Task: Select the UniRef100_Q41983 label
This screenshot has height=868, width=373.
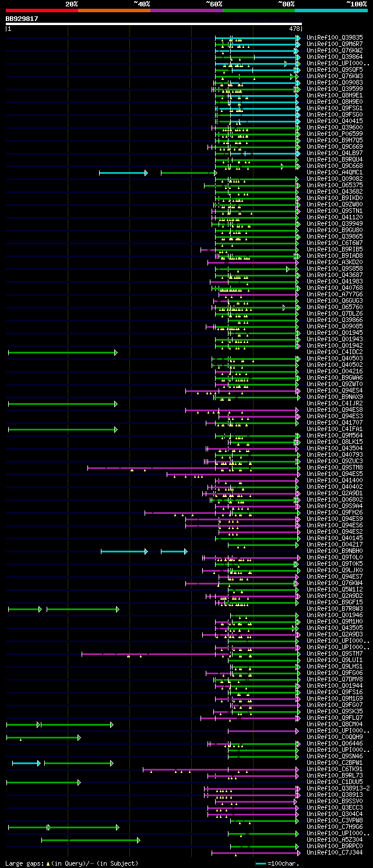Action: [x=335, y=281]
